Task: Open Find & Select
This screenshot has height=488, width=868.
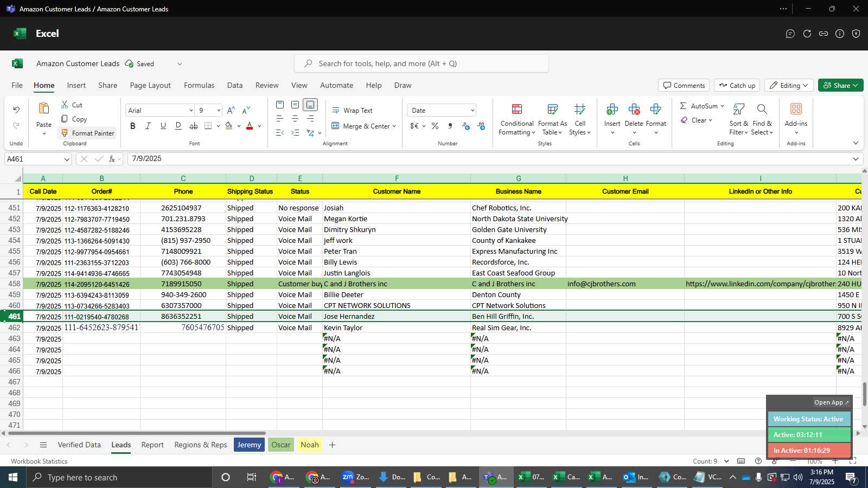Action: (762, 119)
